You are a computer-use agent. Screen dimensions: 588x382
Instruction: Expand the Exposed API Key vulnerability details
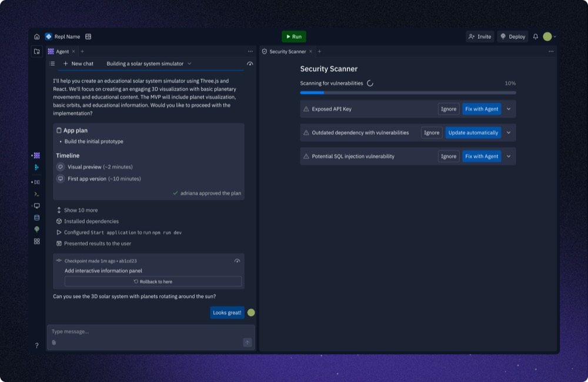tap(508, 109)
